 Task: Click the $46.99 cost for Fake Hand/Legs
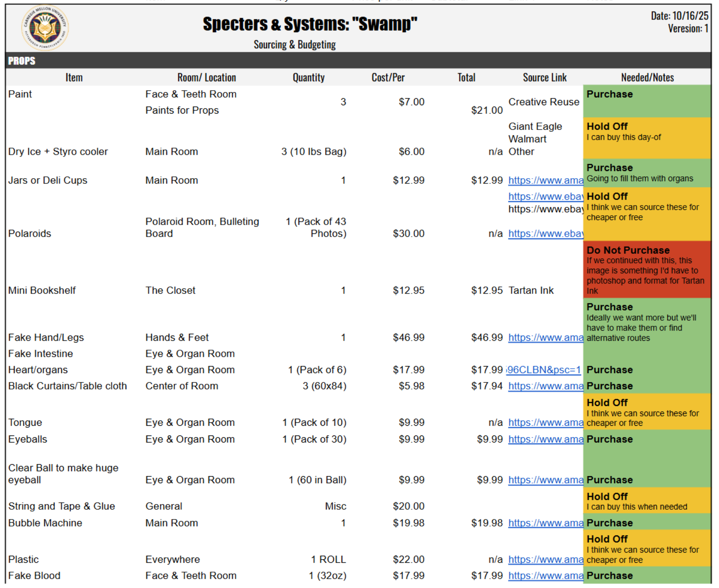[408, 338]
